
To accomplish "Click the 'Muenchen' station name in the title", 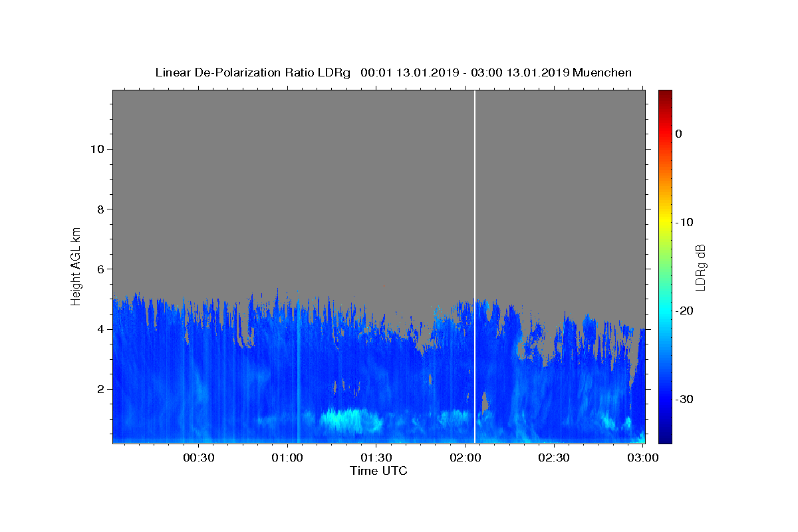I will [x=602, y=72].
